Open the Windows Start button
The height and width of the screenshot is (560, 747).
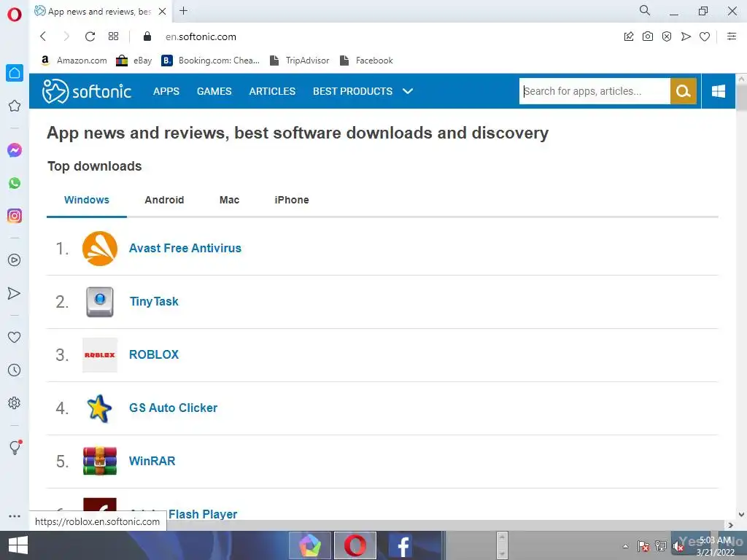click(x=18, y=545)
